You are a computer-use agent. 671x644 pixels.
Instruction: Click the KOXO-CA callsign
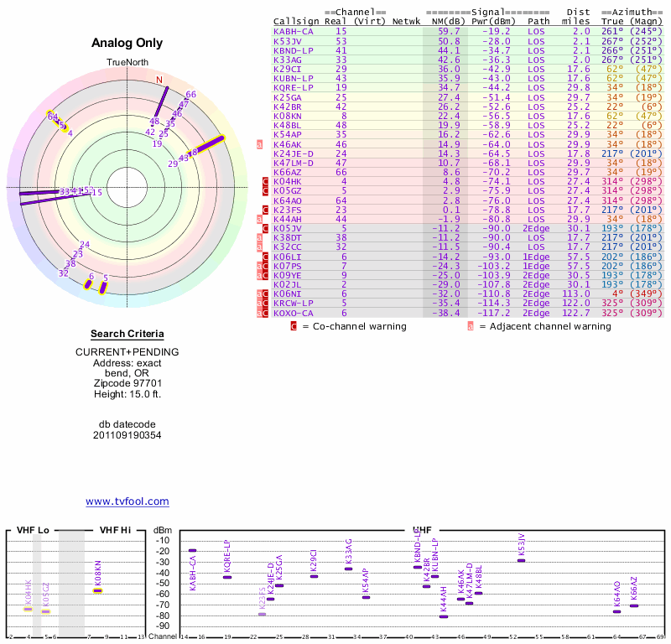pos(294,314)
